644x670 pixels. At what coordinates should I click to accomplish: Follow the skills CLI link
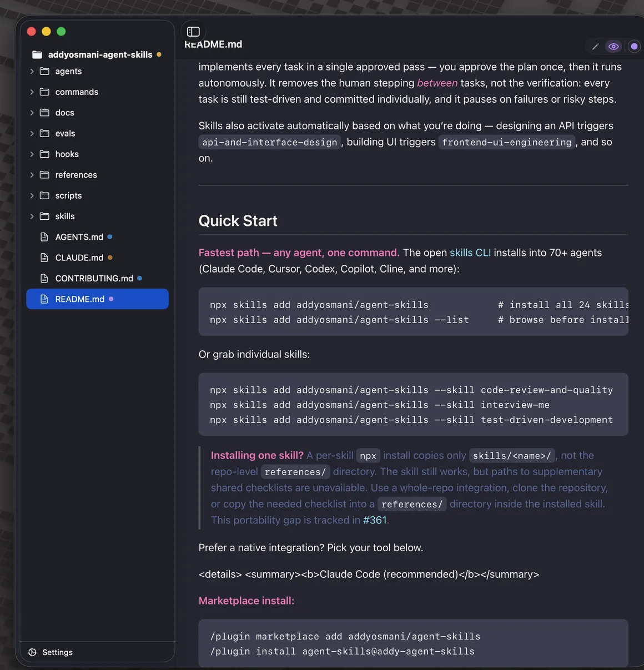[470, 253]
